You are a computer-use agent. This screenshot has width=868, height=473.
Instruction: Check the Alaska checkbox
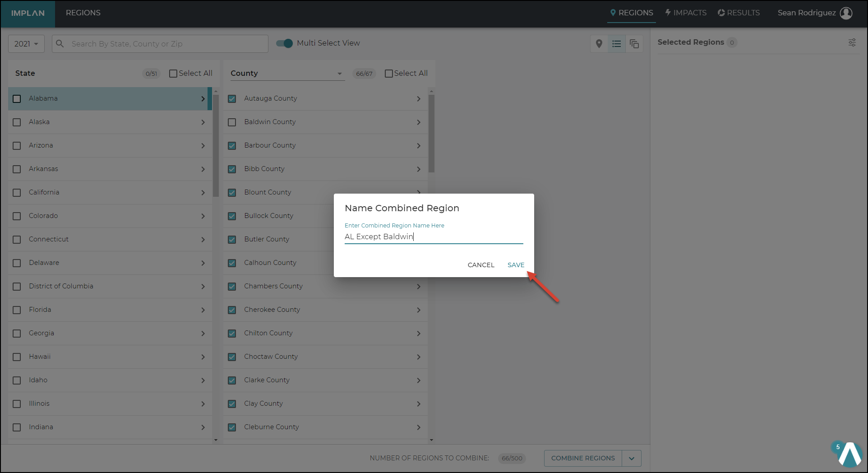click(17, 122)
